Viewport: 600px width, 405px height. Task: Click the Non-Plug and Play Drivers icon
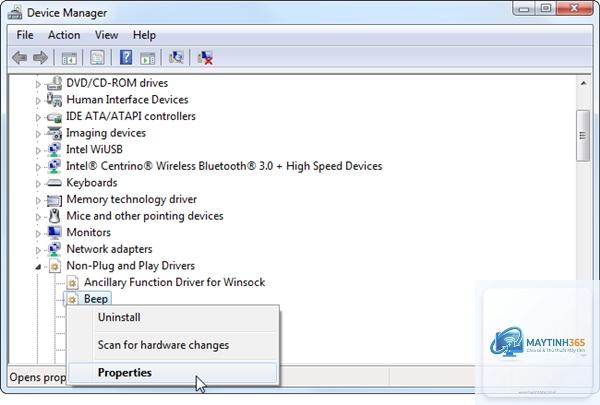point(55,266)
